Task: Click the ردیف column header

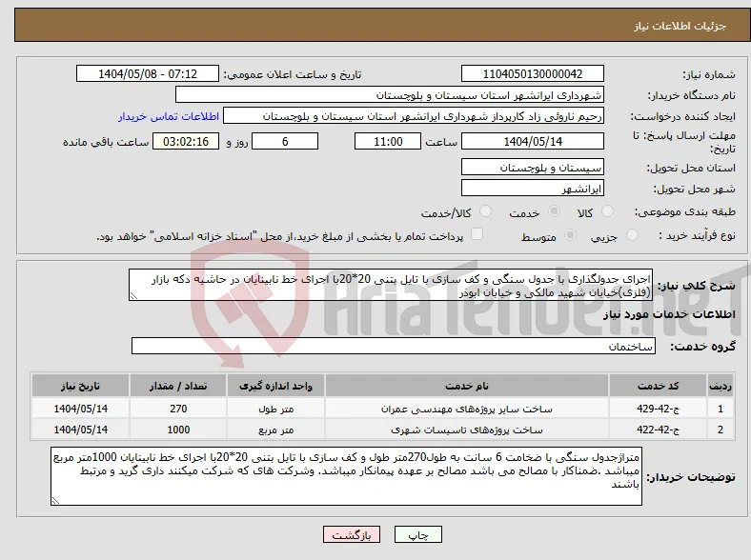Action: coord(720,386)
